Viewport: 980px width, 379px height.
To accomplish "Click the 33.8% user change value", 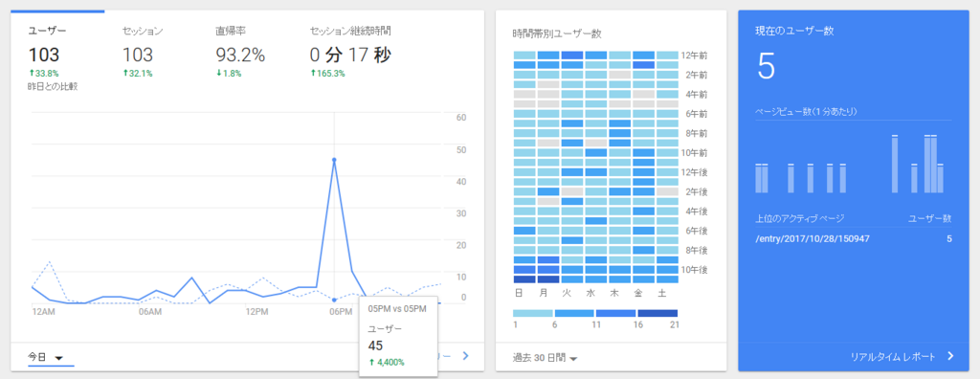I will tap(45, 73).
